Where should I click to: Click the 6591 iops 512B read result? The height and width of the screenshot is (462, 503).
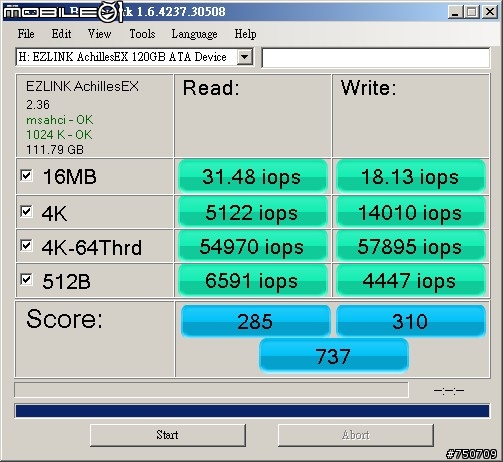(x=253, y=280)
